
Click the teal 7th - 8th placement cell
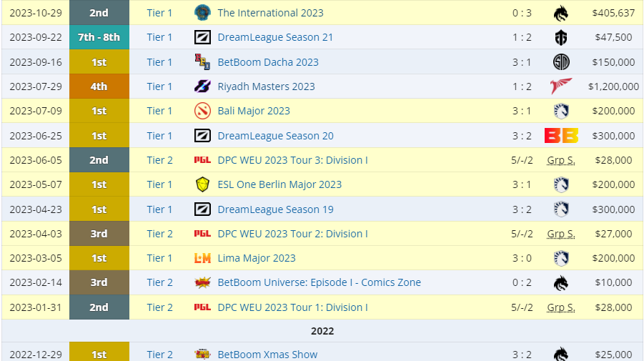(99, 37)
